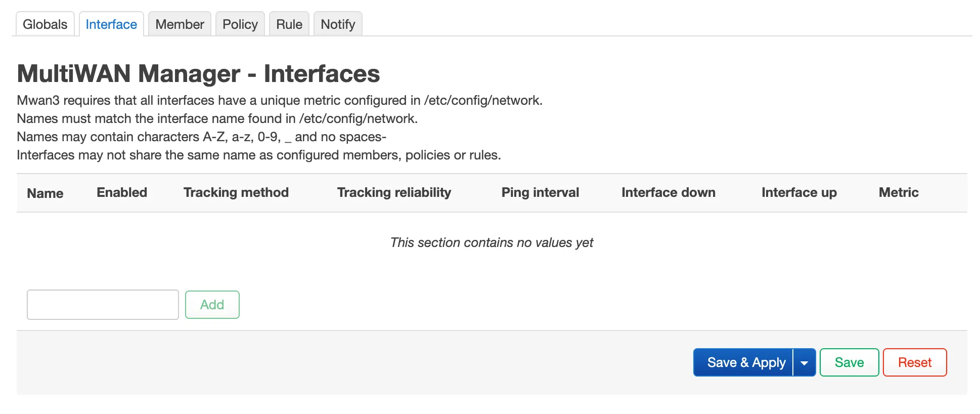Click the Enabled column header
The image size is (980, 414).
(x=122, y=192)
